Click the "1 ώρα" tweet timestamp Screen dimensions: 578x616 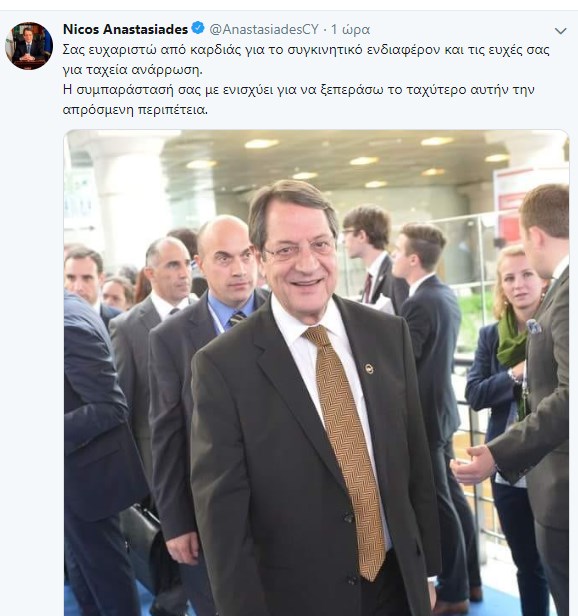coord(350,29)
